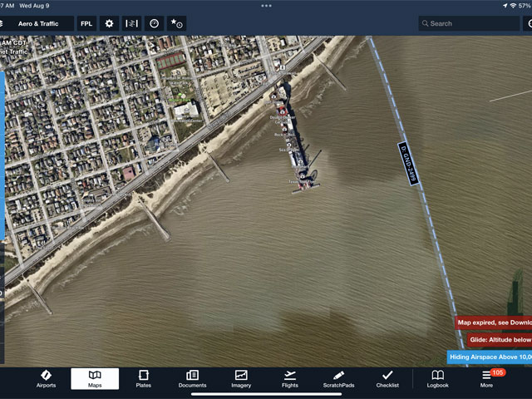Open the Plates tab
This screenshot has height=399, width=532.
[144, 379]
